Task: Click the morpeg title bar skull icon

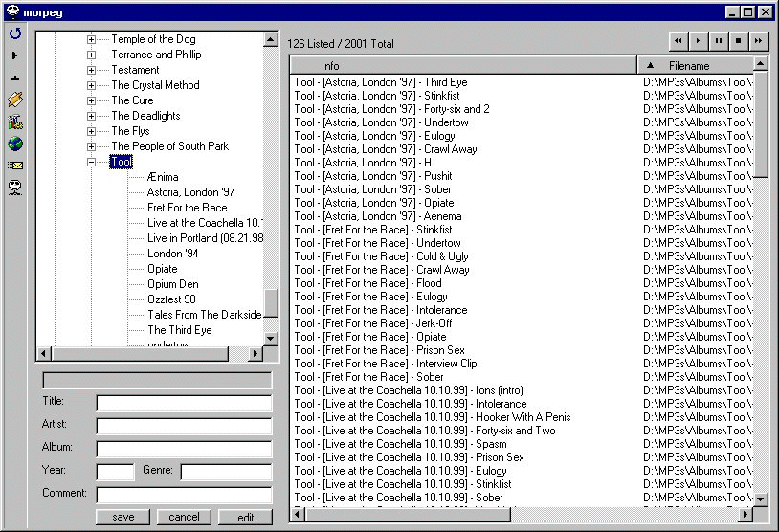Action: click(x=12, y=11)
